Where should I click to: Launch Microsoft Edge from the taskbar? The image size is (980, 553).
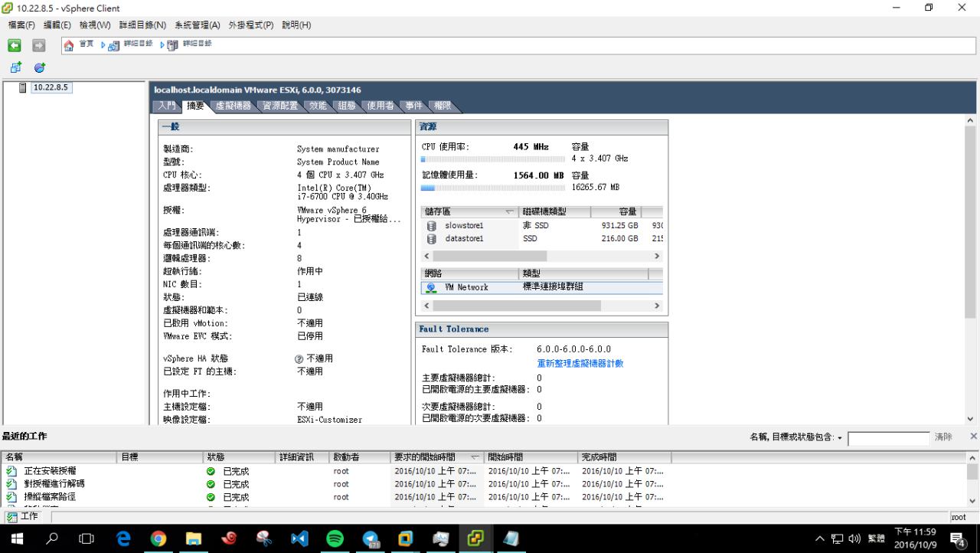point(123,538)
